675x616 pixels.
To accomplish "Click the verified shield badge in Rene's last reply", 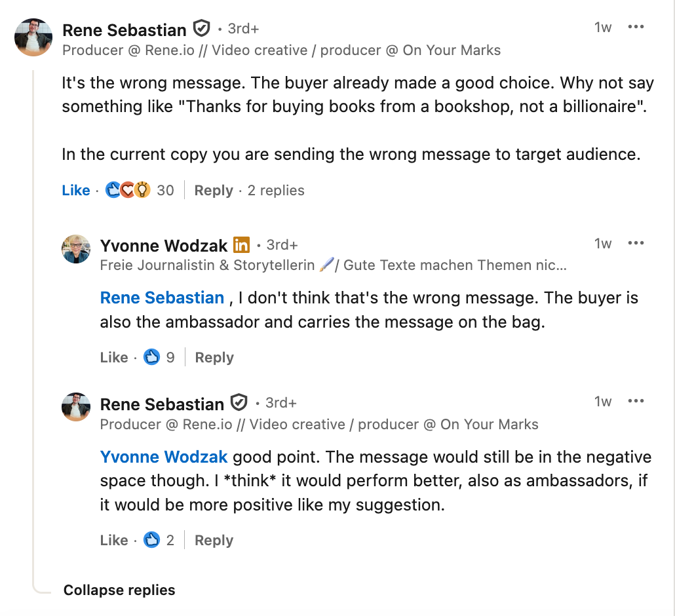I will click(x=239, y=402).
